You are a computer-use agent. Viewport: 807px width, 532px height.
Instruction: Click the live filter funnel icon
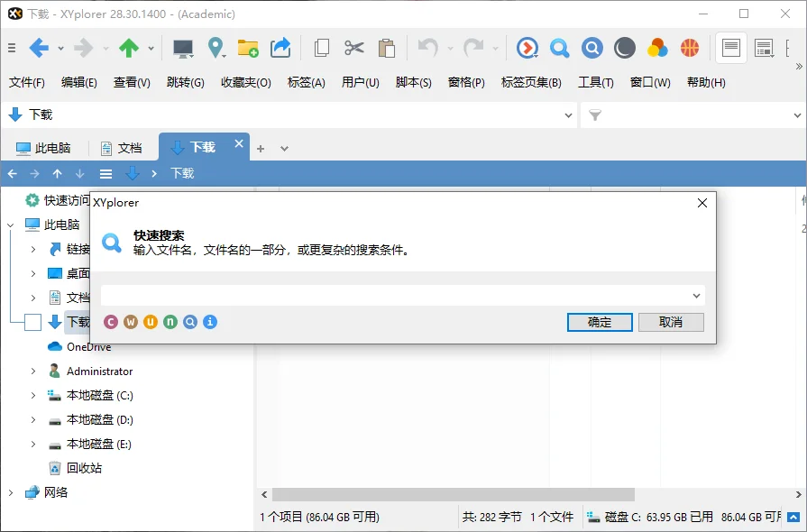(595, 115)
